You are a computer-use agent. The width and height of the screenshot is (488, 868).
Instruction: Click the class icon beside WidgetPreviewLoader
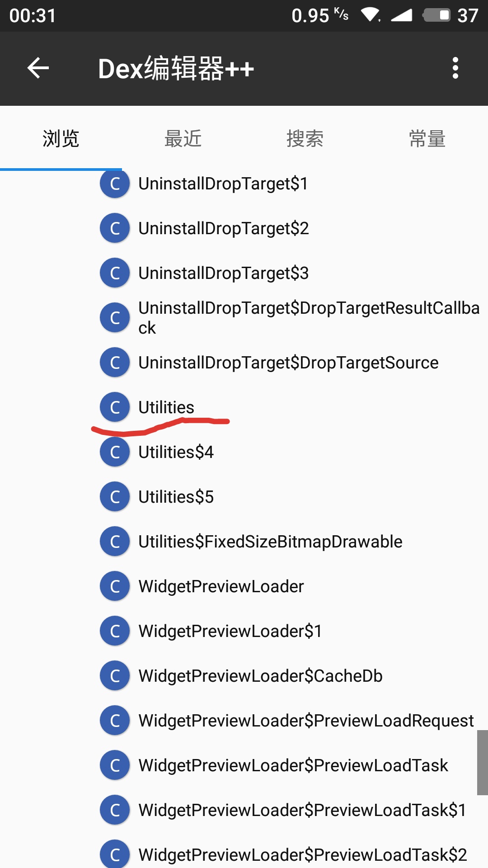(x=115, y=586)
